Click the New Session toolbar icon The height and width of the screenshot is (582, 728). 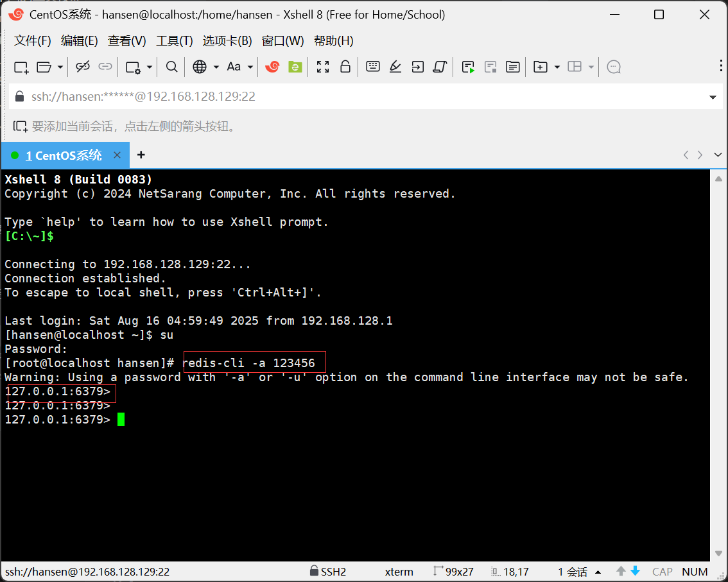click(21, 67)
